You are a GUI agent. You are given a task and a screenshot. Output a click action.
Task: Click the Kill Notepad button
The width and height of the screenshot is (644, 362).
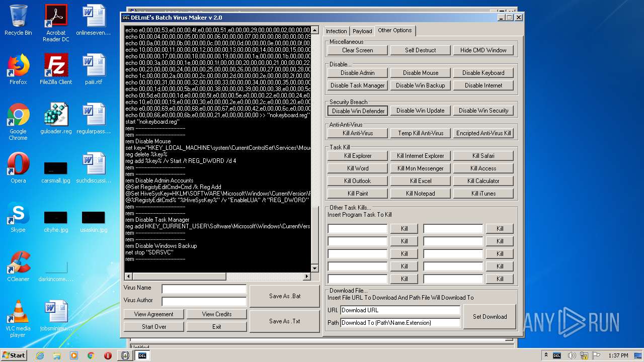click(x=420, y=194)
